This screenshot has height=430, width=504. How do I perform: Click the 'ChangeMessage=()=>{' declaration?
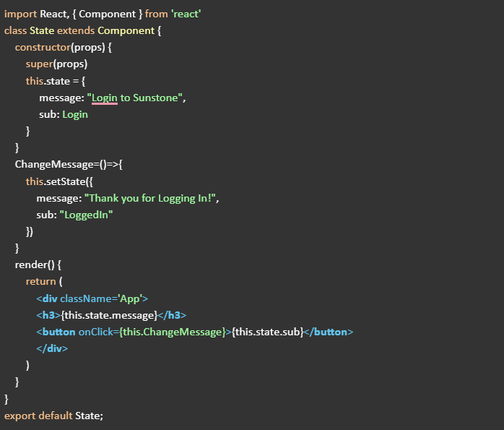(x=69, y=164)
